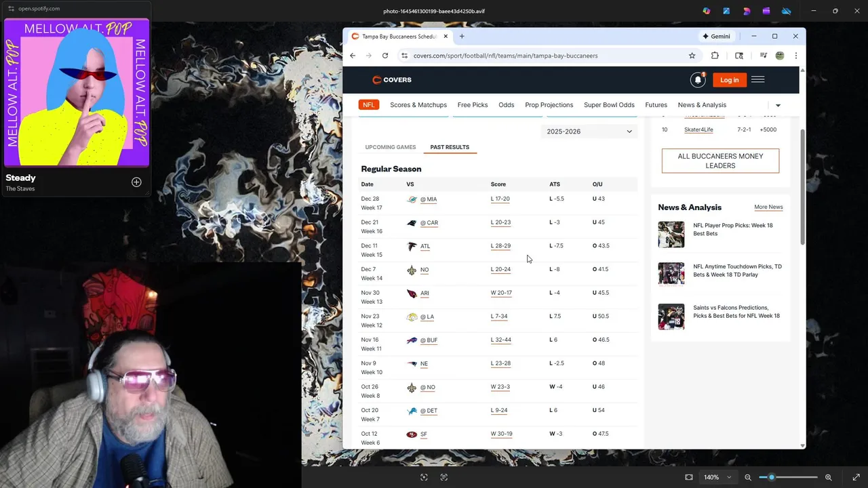The image size is (868, 488).
Task: Open the W 30-19 score link
Action: [502, 434]
